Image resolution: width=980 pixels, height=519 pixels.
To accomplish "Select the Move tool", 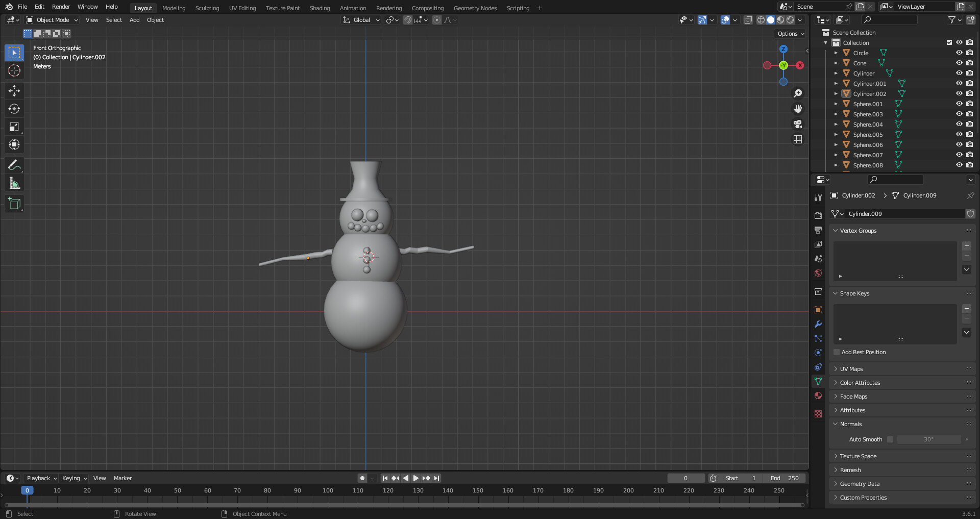I will pos(14,90).
